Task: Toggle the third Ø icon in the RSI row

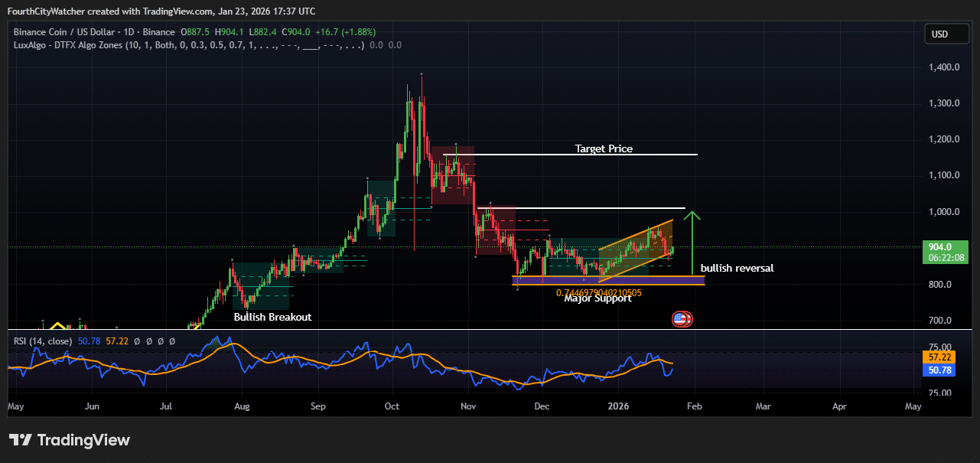Action: (x=160, y=341)
